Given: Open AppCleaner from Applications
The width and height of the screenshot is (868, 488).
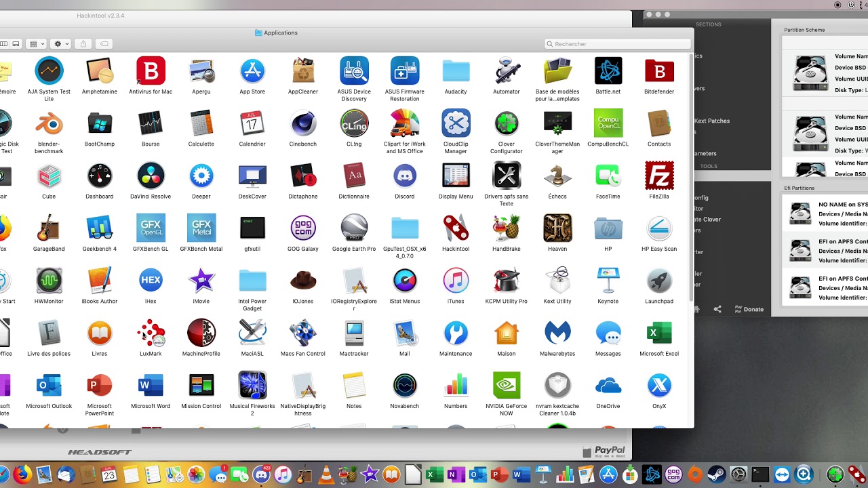Looking at the screenshot, I should [x=303, y=71].
